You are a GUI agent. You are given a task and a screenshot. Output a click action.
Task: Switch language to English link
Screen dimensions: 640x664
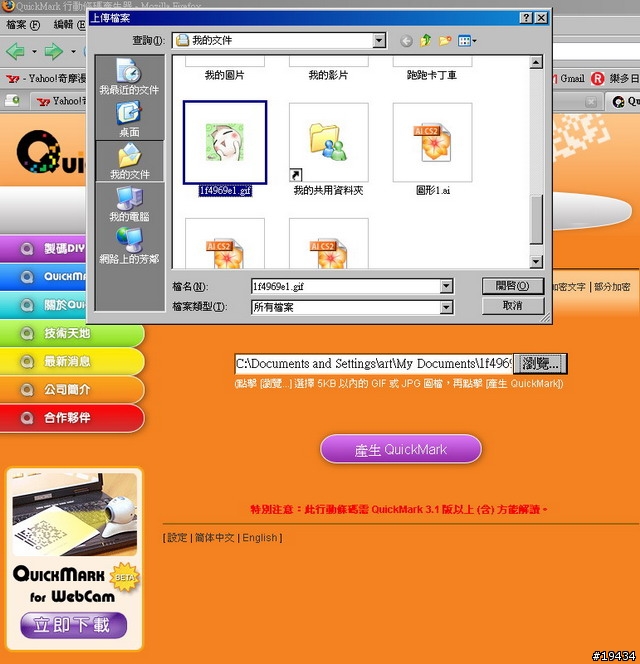260,538
